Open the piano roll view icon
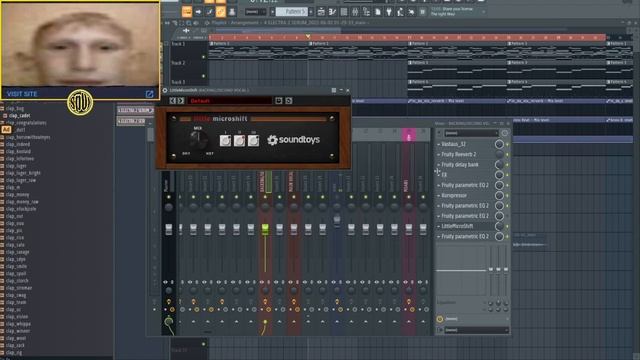640x360 pixels. 332,12
